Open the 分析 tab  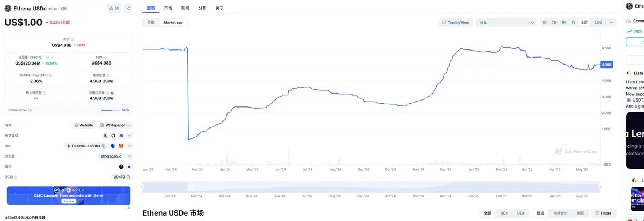point(202,8)
